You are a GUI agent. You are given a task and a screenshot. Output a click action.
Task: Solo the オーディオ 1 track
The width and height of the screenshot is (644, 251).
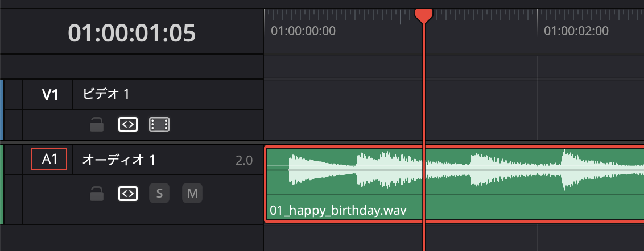(x=159, y=194)
